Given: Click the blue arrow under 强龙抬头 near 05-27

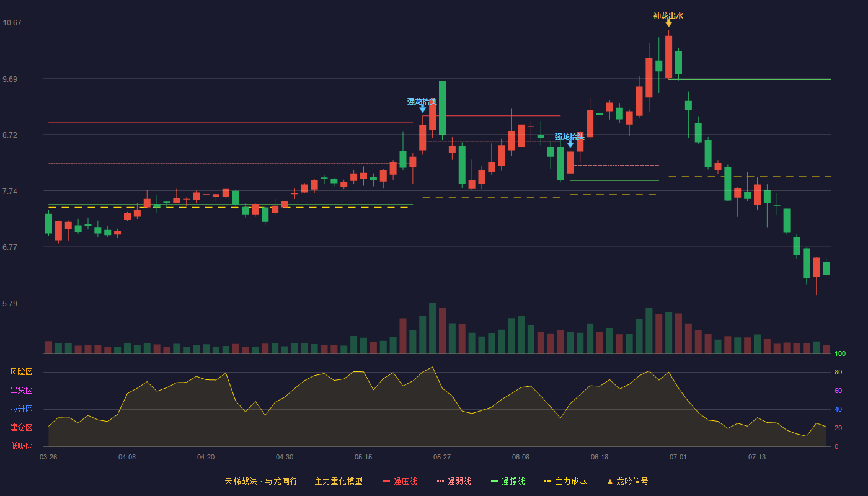Looking at the screenshot, I should click(x=422, y=109).
